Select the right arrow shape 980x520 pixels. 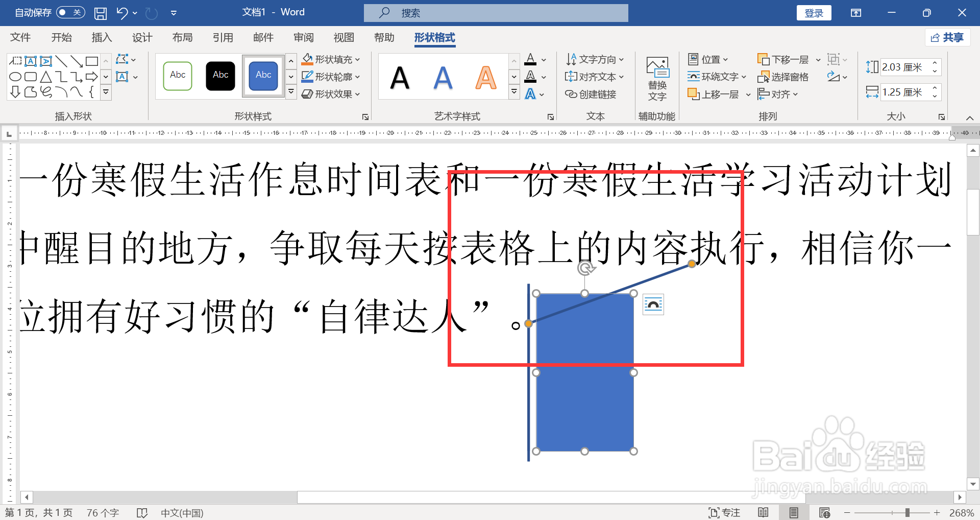pos(92,77)
